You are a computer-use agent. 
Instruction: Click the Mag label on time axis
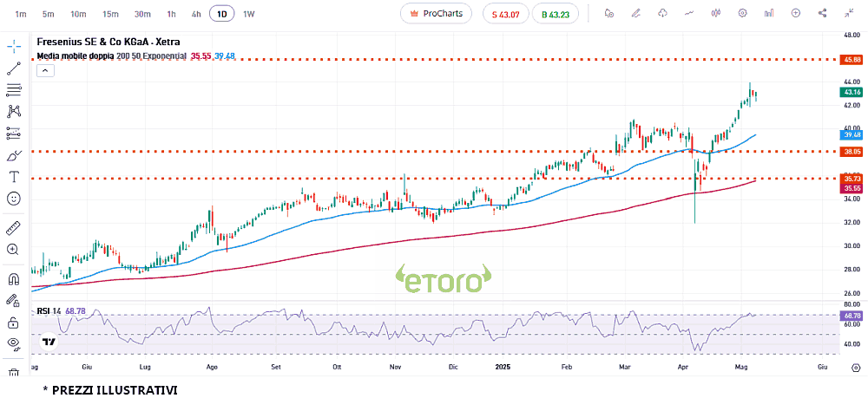(742, 367)
